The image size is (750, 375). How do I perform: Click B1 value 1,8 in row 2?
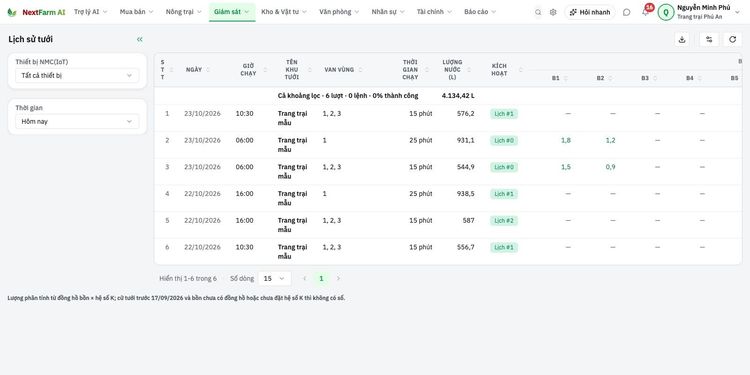pyautogui.click(x=566, y=141)
